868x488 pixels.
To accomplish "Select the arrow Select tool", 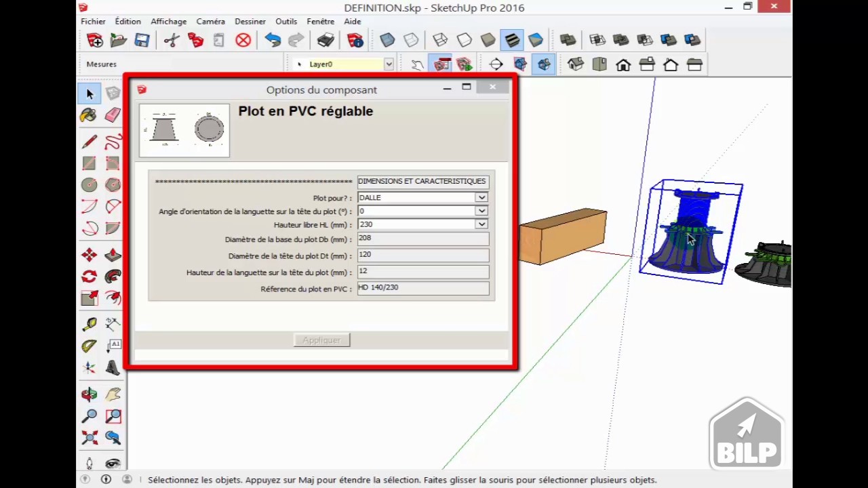I will coord(90,94).
